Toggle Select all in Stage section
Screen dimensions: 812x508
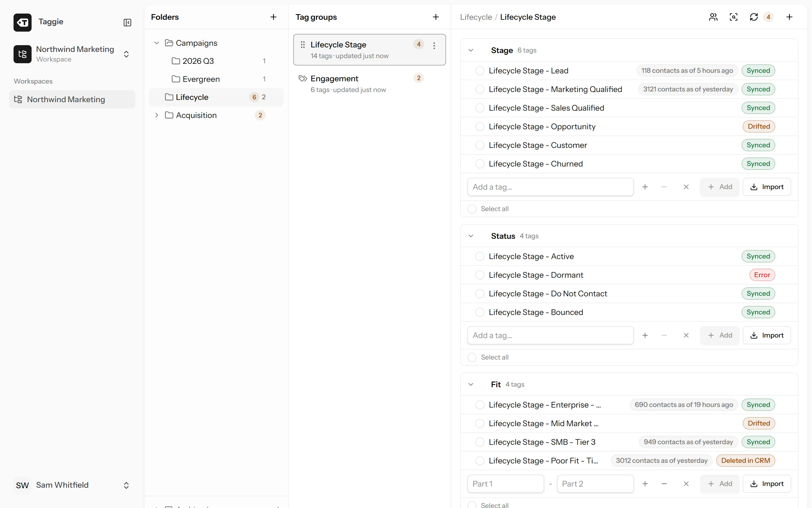point(472,209)
